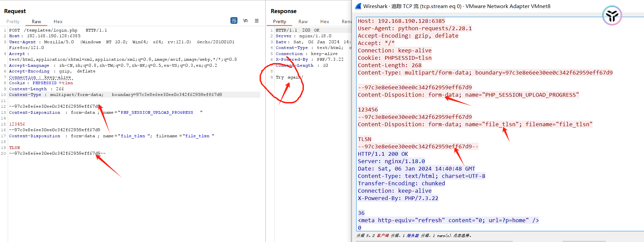This screenshot has height=242, width=644.
Task: Click the 123456 value in Request panel
Action: [x=17, y=124]
